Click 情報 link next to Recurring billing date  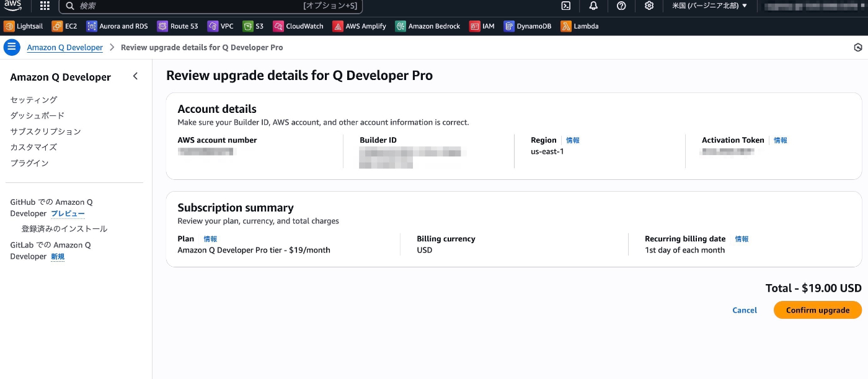(742, 239)
